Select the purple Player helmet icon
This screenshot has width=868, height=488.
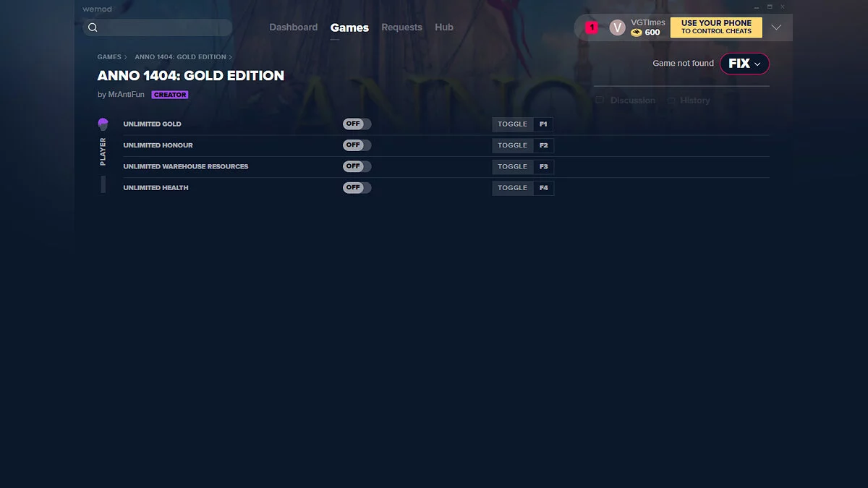pyautogui.click(x=103, y=124)
